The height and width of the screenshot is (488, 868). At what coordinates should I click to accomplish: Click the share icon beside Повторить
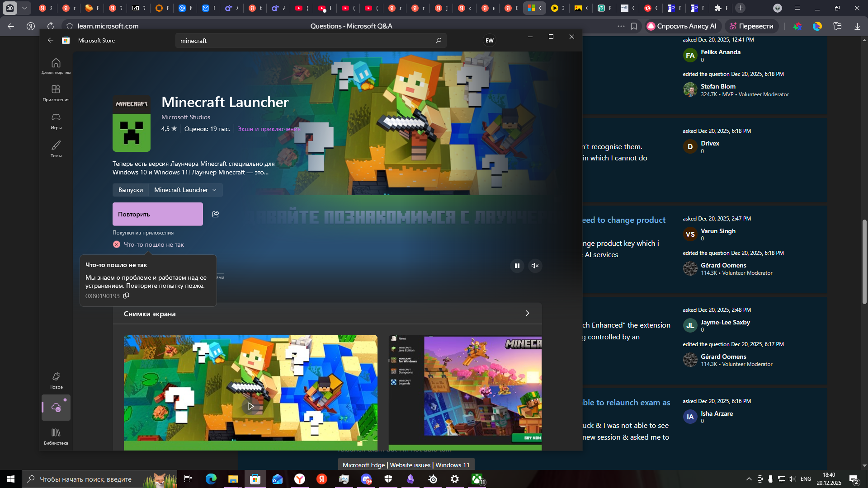coord(216,214)
